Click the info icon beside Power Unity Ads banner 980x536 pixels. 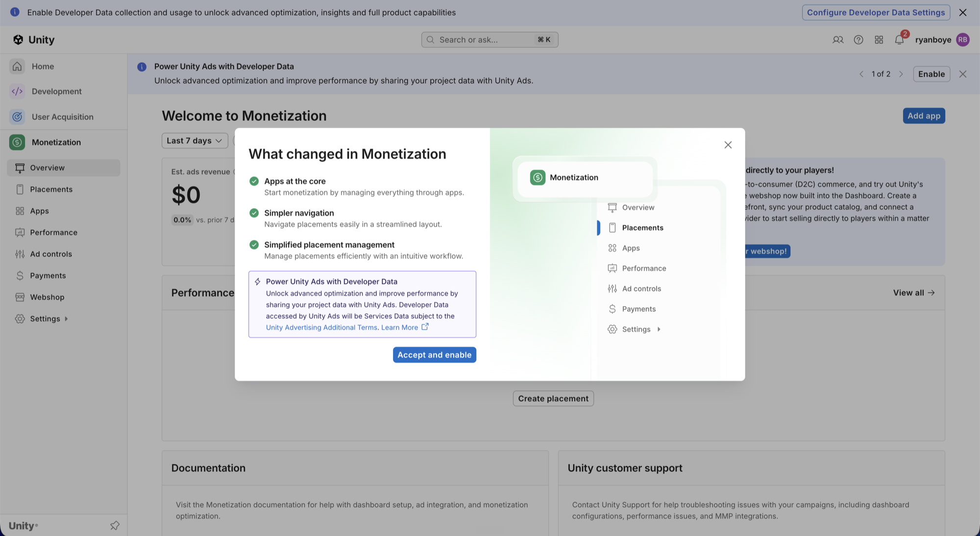point(142,67)
